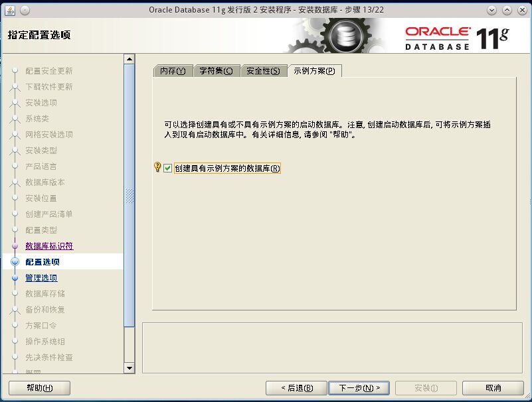
Task: Open the 数据库标识符 step link
Action: (x=49, y=245)
